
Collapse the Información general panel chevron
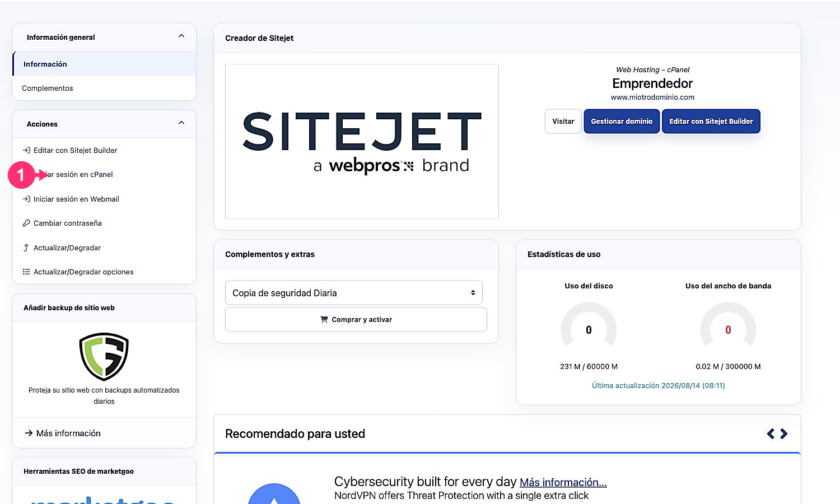[x=181, y=36]
